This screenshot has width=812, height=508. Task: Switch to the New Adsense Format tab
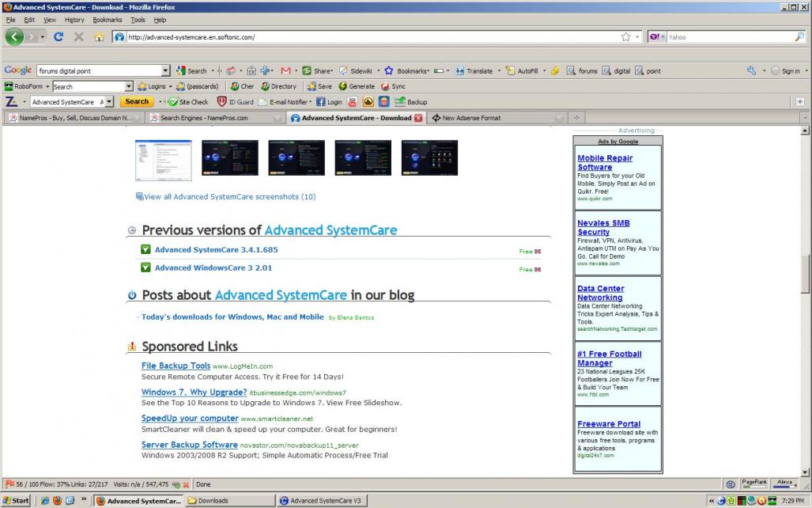click(x=497, y=118)
